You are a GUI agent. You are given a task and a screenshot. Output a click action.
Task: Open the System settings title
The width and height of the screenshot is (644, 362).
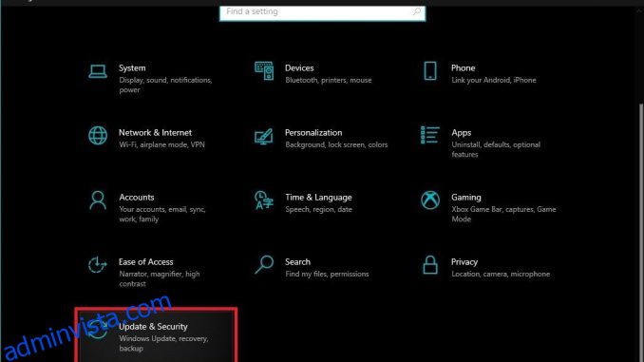132,67
